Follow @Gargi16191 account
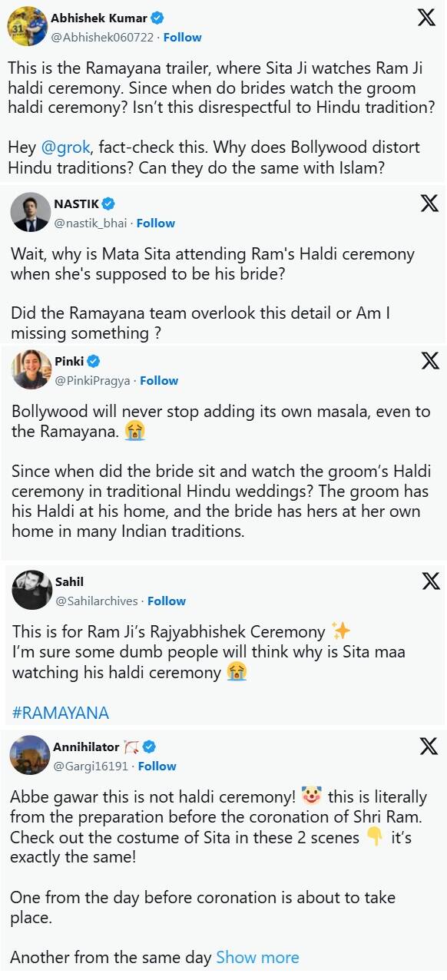 (x=157, y=766)
